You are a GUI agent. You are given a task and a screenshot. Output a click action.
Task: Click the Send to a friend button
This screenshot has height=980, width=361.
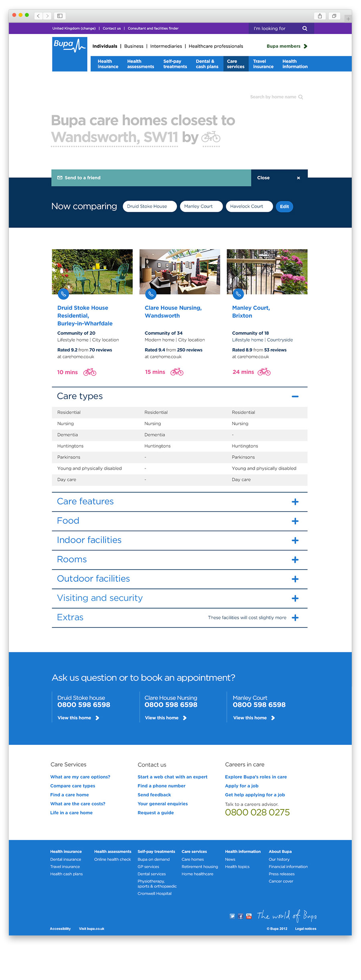(151, 178)
